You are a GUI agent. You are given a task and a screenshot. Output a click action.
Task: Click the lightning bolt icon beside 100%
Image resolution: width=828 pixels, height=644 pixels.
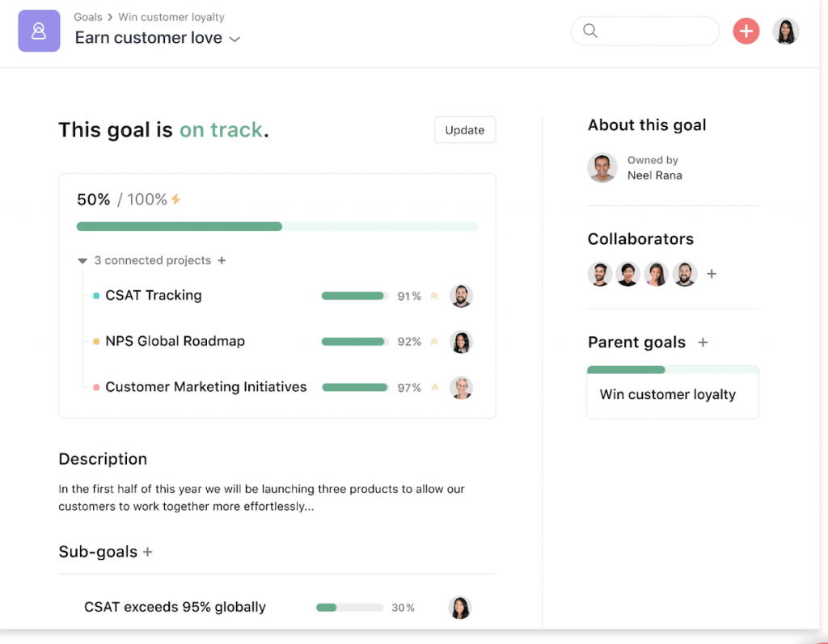pos(175,200)
